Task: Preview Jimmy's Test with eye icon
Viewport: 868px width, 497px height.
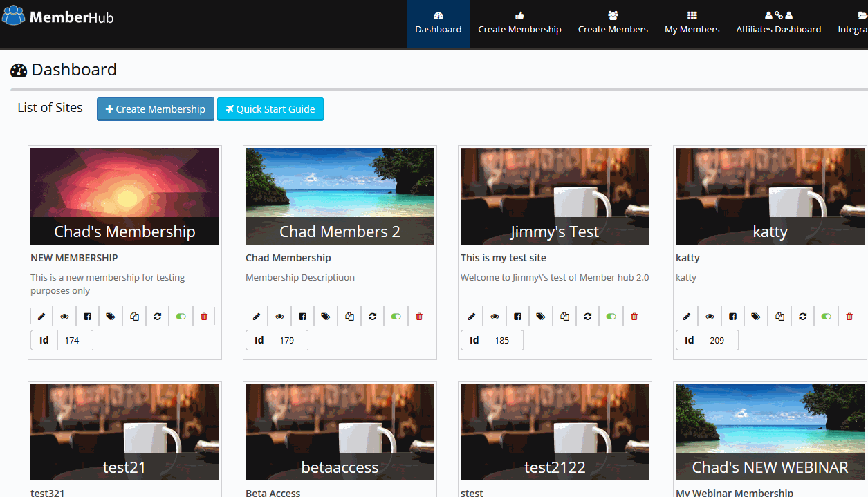Action: click(495, 316)
